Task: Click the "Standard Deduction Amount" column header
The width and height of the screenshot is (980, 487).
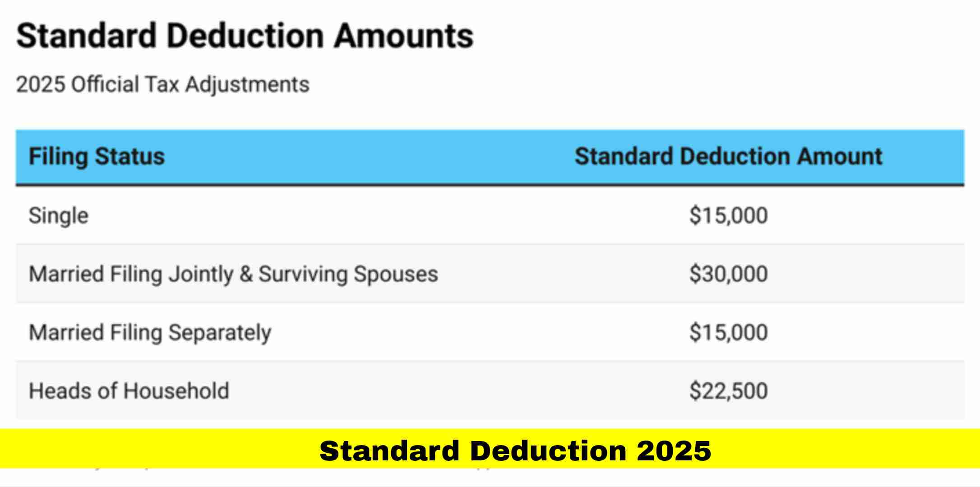Action: click(x=728, y=156)
